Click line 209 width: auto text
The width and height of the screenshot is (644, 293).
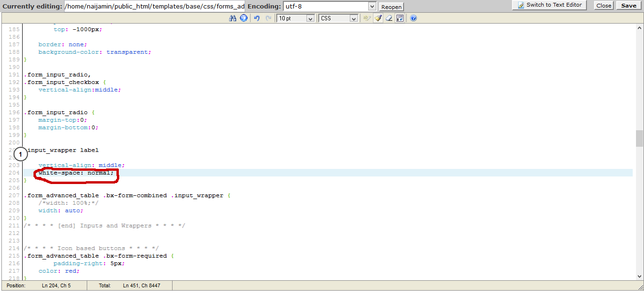point(61,210)
